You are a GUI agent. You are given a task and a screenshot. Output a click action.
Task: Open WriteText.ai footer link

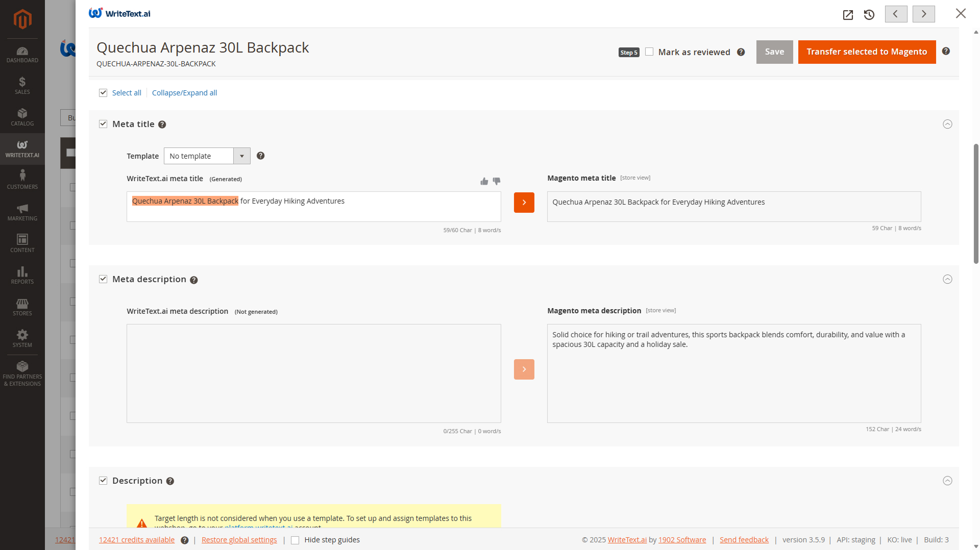coord(627,540)
